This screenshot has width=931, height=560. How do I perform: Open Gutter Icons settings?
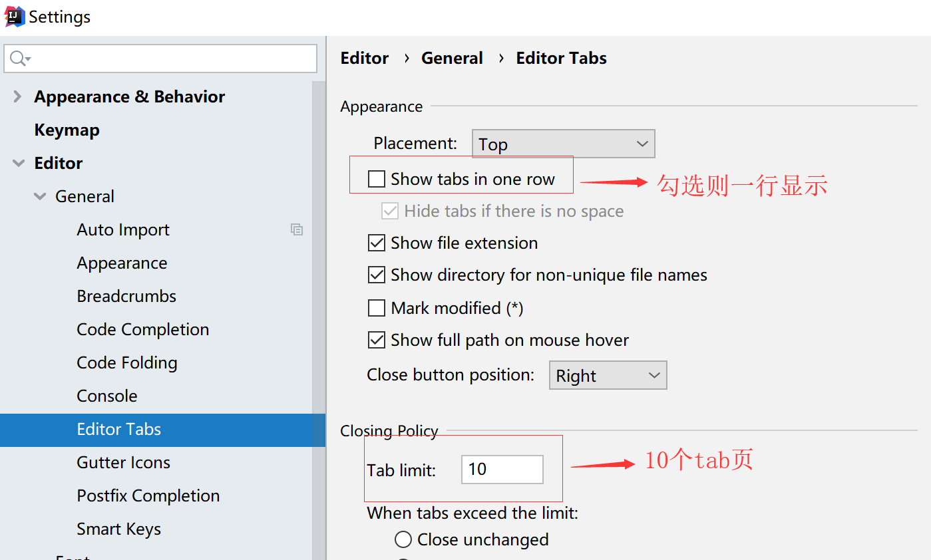123,463
